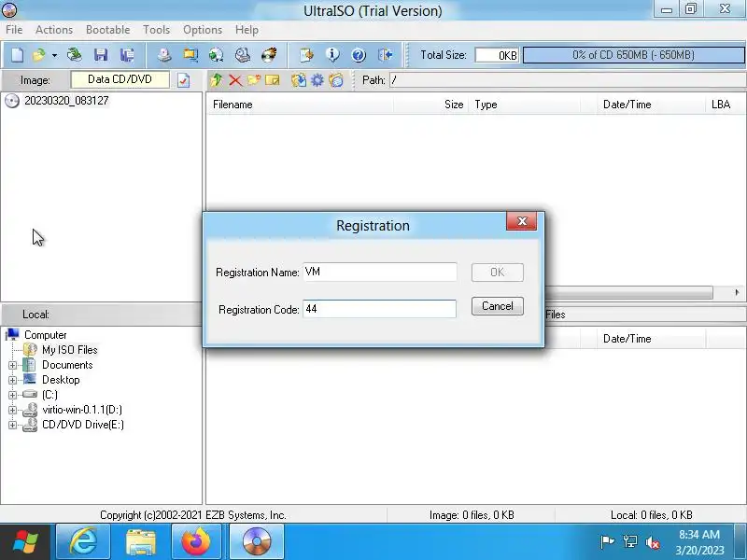Sort by the Type column header
747x560 pixels.
pos(525,105)
